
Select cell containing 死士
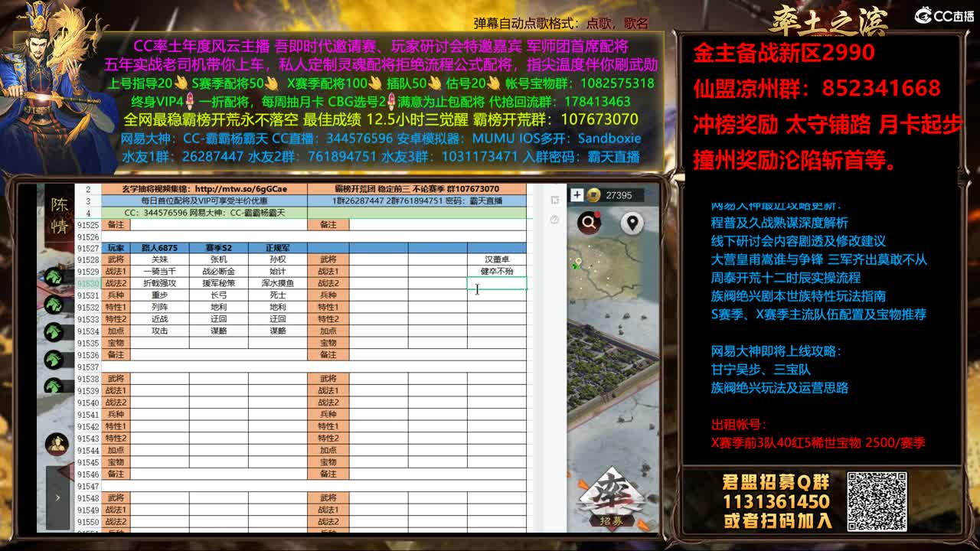point(277,295)
